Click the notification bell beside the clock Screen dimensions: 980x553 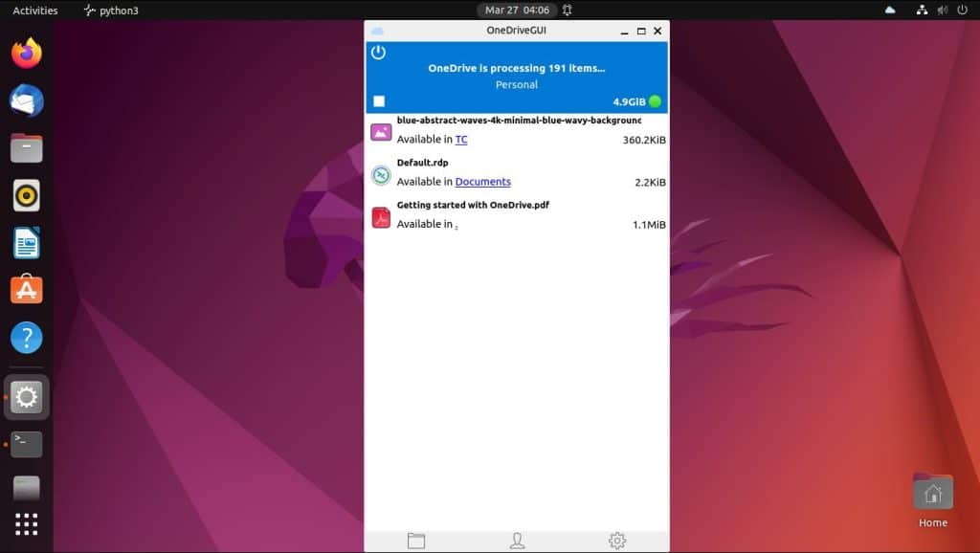tap(568, 10)
